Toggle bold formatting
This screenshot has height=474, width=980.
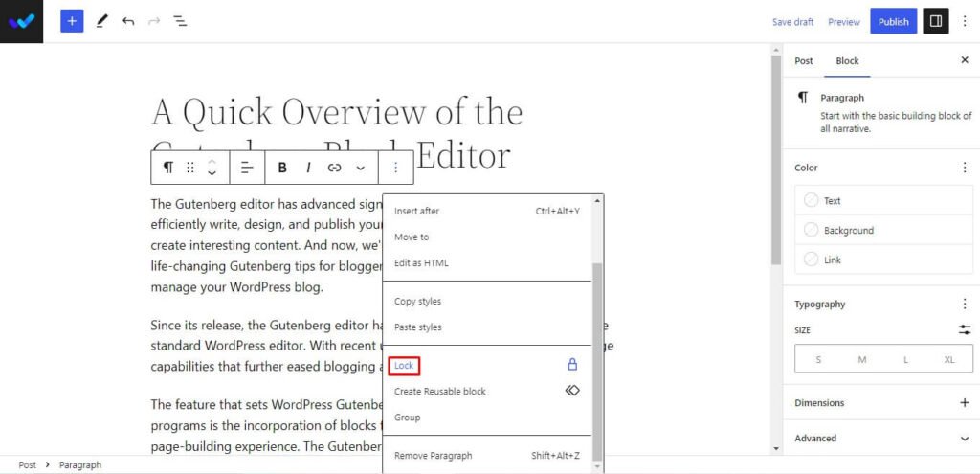(282, 168)
